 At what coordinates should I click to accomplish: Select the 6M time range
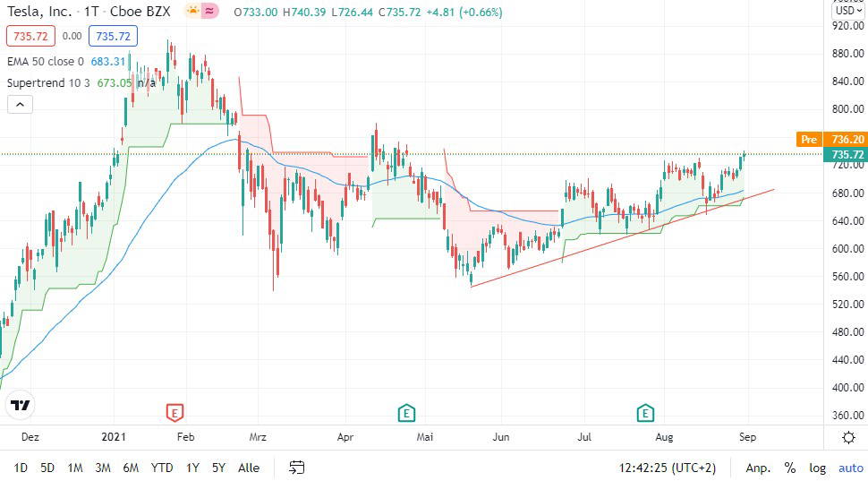tap(131, 468)
